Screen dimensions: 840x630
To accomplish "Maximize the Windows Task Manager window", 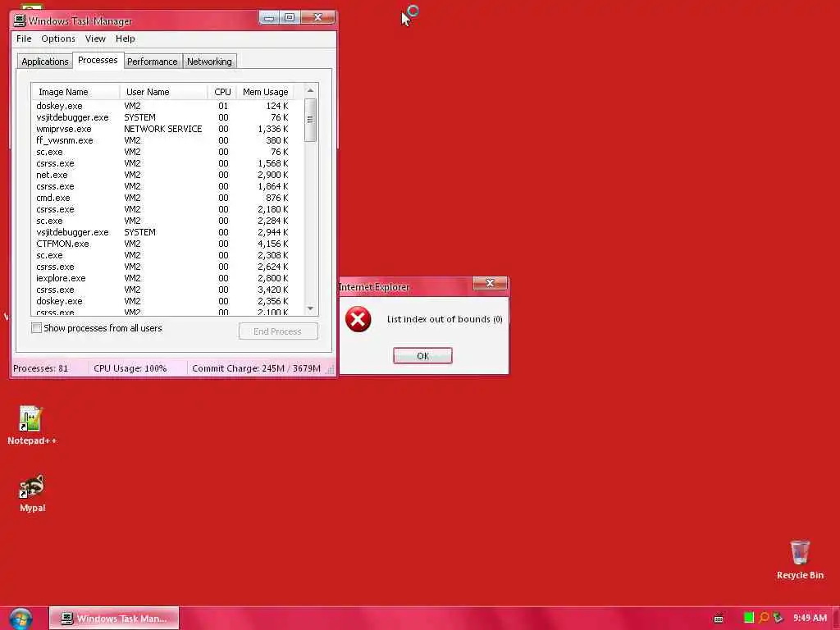I will pyautogui.click(x=290, y=18).
